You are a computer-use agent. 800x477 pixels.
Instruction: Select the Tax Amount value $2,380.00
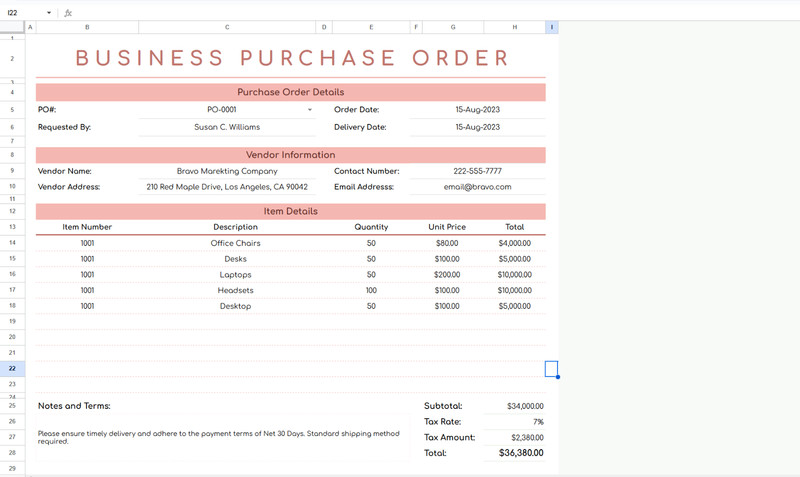tap(515, 437)
